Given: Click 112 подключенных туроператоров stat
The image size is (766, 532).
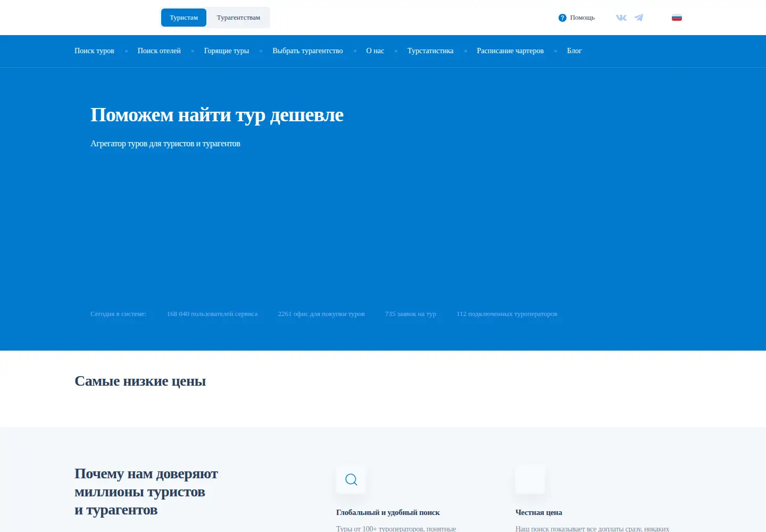Looking at the screenshot, I should point(507,314).
